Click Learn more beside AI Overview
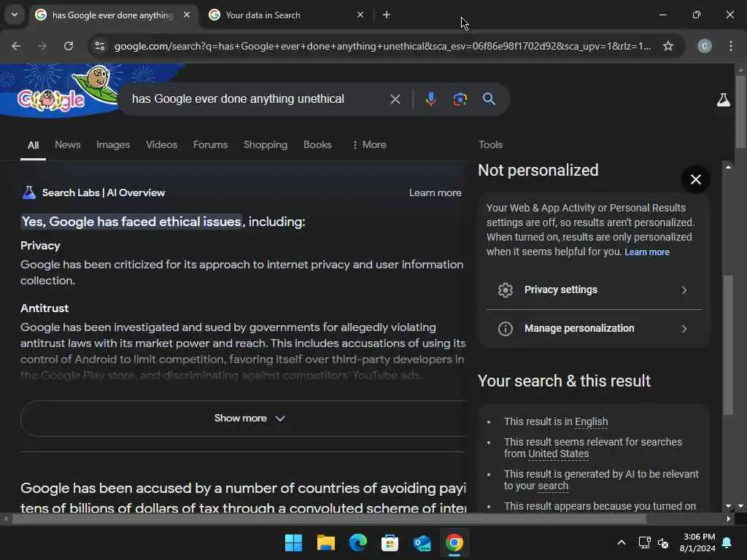Image resolution: width=747 pixels, height=560 pixels. point(435,192)
